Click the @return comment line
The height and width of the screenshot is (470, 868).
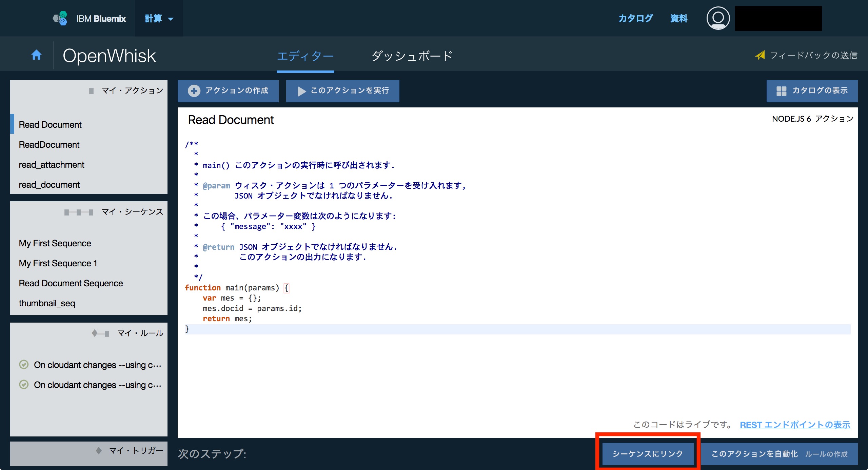pyautogui.click(x=296, y=247)
